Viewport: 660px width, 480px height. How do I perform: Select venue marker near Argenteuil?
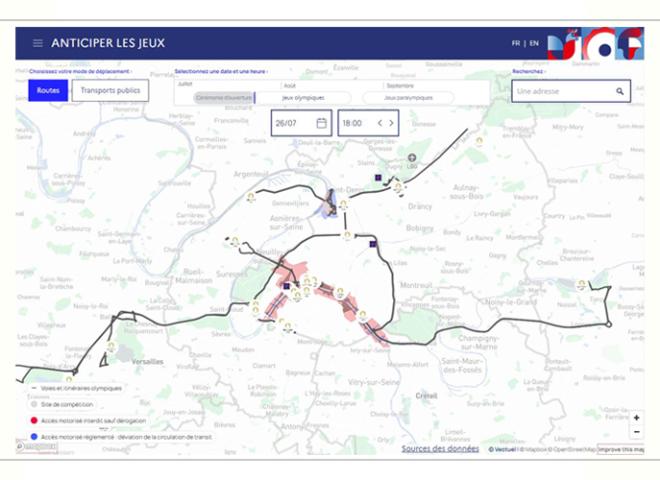coord(251,197)
